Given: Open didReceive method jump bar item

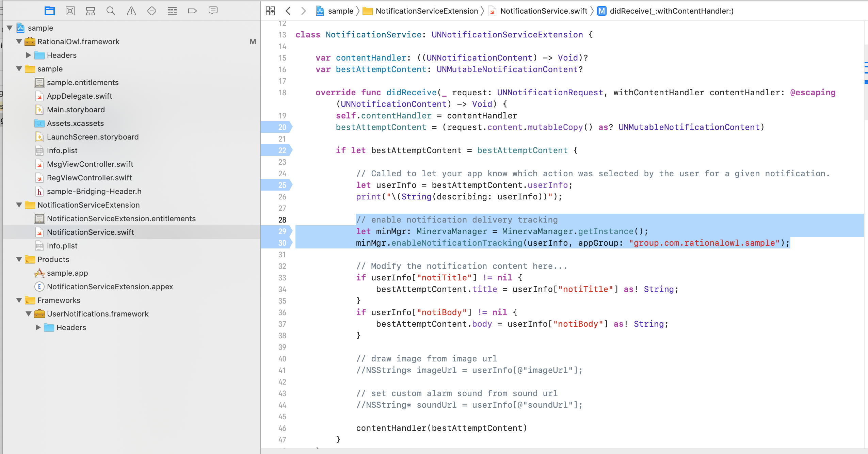Looking at the screenshot, I should [x=671, y=11].
